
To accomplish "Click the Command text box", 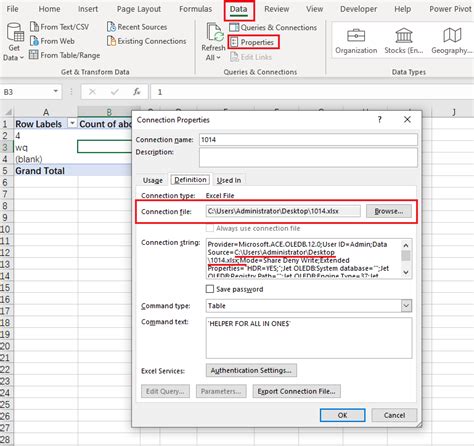I will point(309,338).
